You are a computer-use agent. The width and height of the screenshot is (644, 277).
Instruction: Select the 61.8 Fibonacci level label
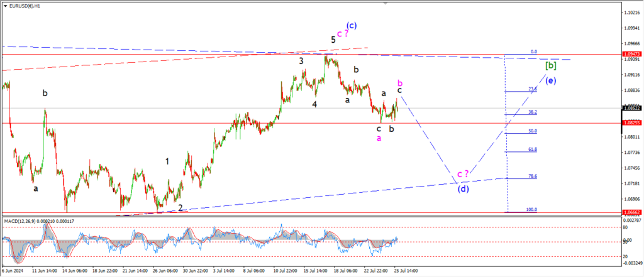532,149
